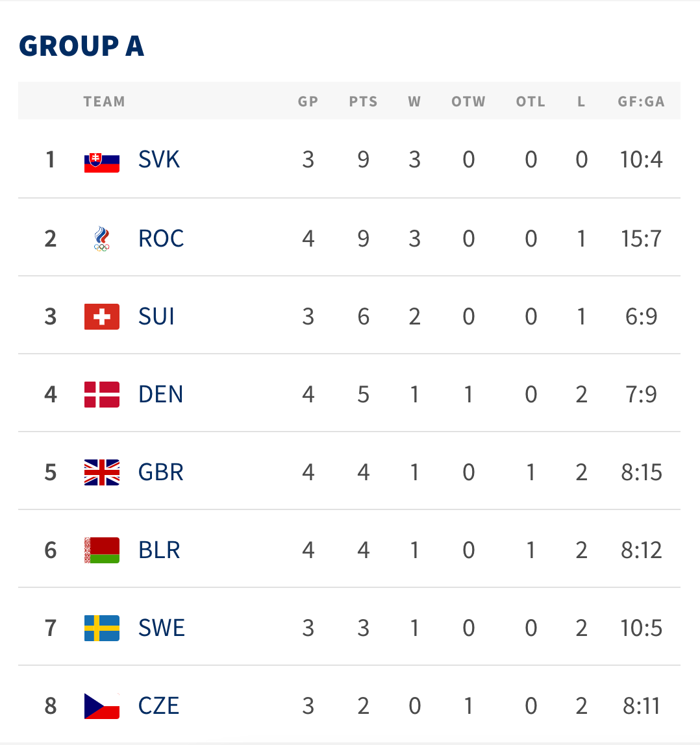700x745 pixels.
Task: Open the CZE team link
Action: (159, 706)
